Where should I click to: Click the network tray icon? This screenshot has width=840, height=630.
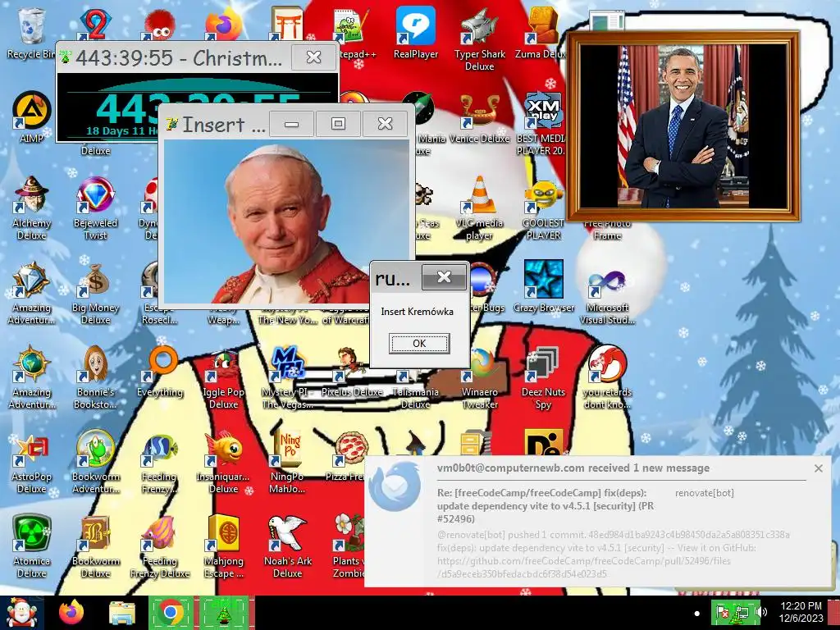pos(742,612)
